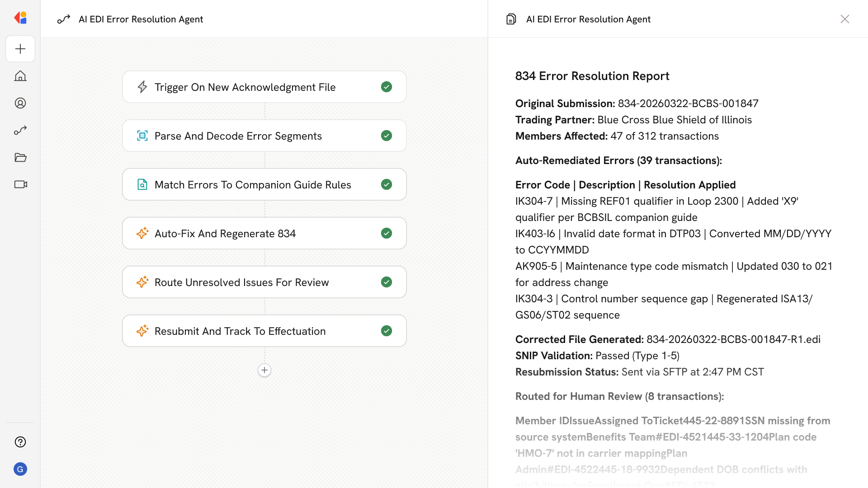The height and width of the screenshot is (488, 868).
Task: Open the profile circle icon in sidebar
Action: (20, 103)
